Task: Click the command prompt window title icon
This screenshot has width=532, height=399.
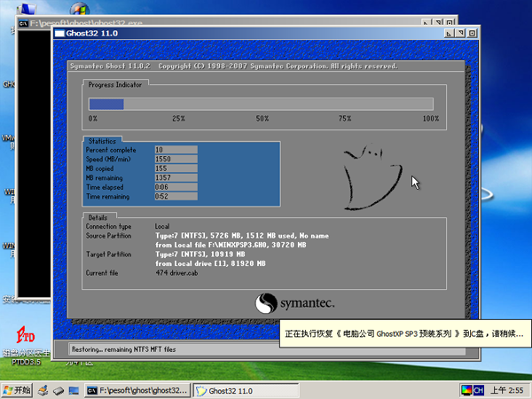Action: point(23,23)
